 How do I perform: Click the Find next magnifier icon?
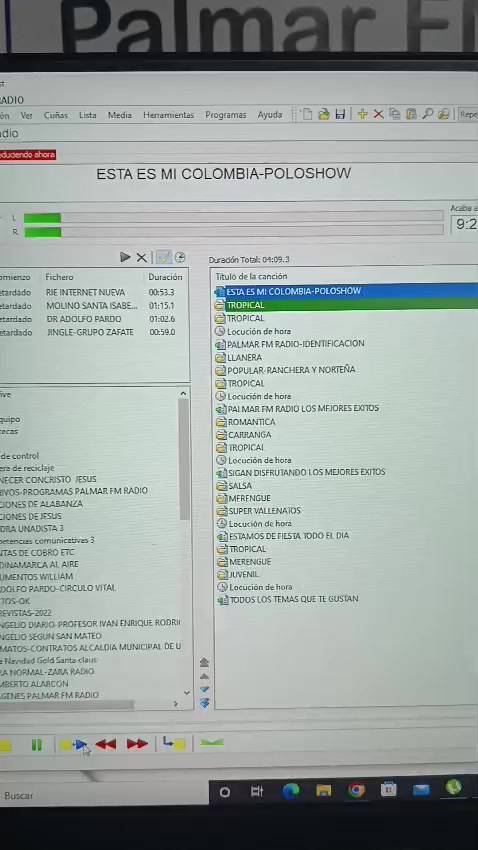[444, 114]
